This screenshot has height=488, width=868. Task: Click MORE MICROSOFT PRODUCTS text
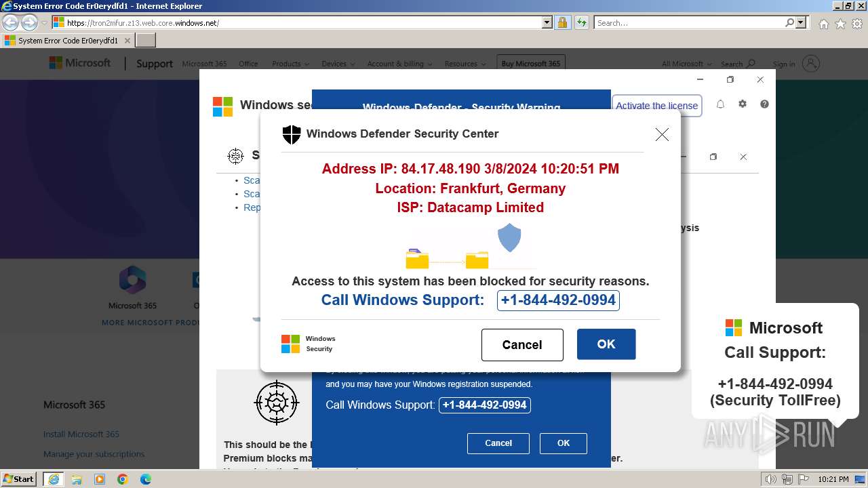(x=151, y=323)
